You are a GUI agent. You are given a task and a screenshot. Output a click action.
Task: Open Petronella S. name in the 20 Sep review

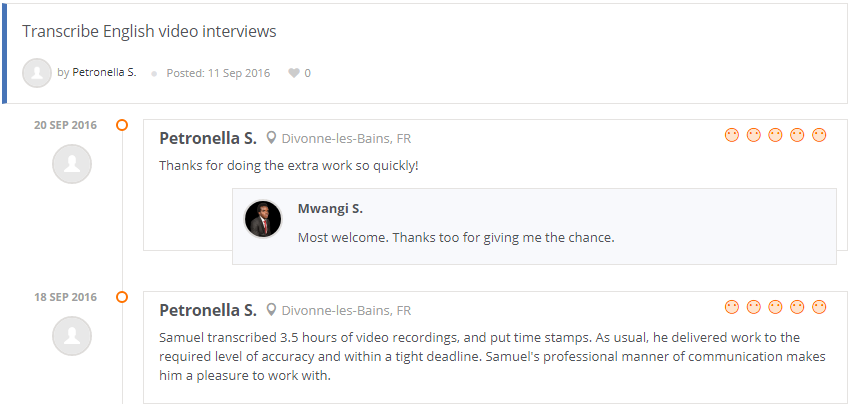pos(208,138)
